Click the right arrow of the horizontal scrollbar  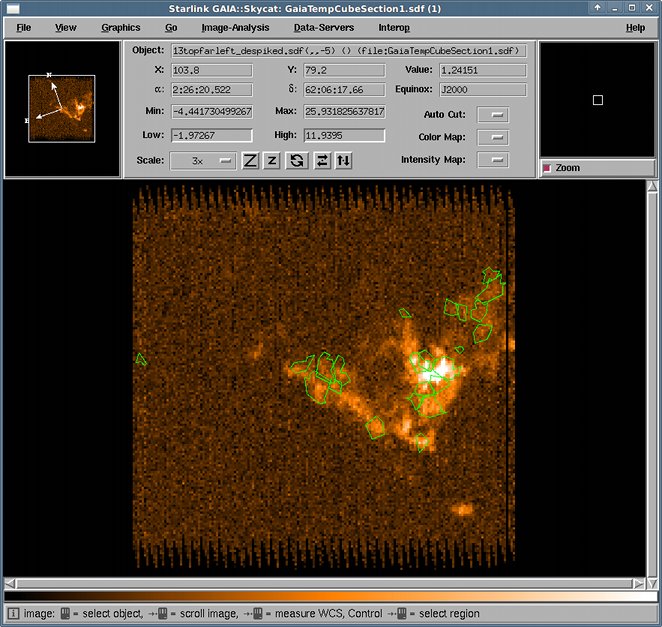click(x=638, y=584)
